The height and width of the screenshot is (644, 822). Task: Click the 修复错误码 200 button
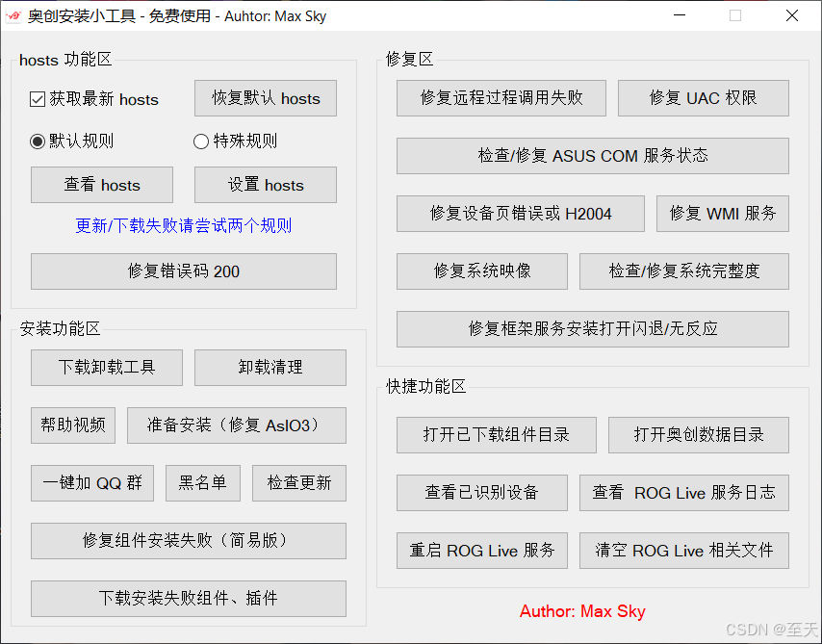tap(184, 271)
